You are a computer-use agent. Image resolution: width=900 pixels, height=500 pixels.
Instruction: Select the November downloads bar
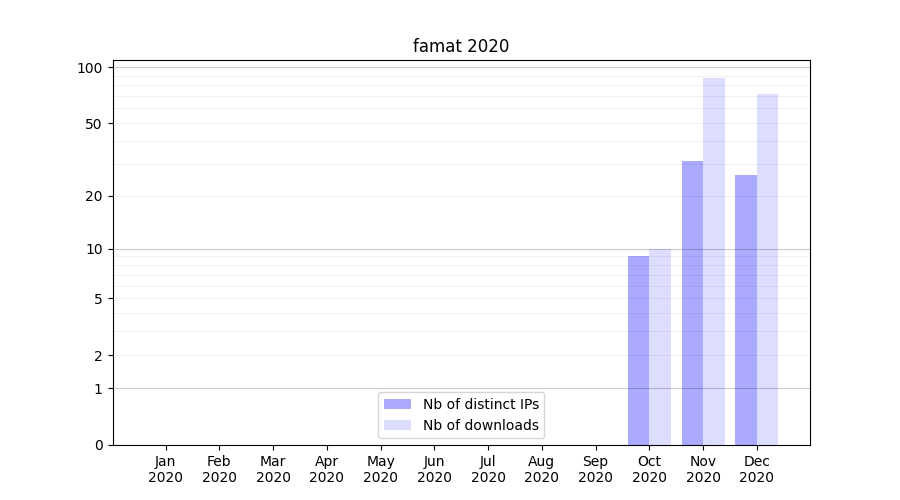click(714, 261)
